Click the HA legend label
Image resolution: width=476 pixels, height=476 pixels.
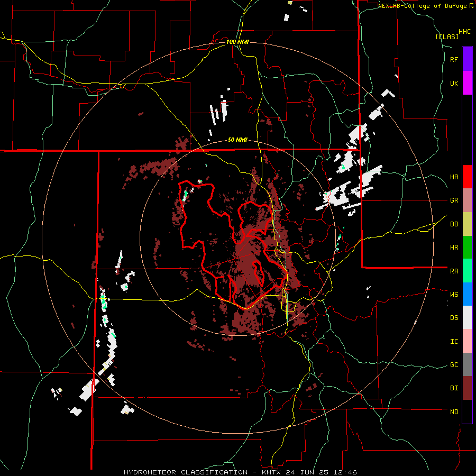pos(454,177)
